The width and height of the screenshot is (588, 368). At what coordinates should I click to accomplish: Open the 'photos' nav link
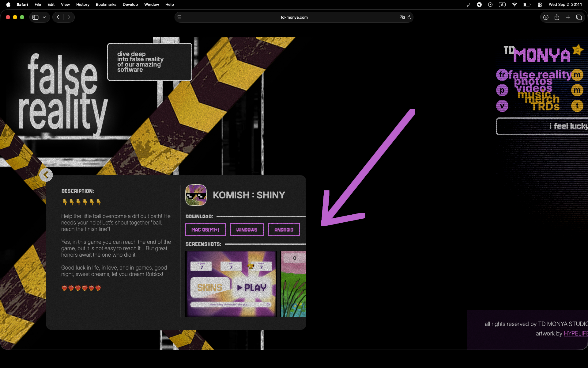click(533, 81)
